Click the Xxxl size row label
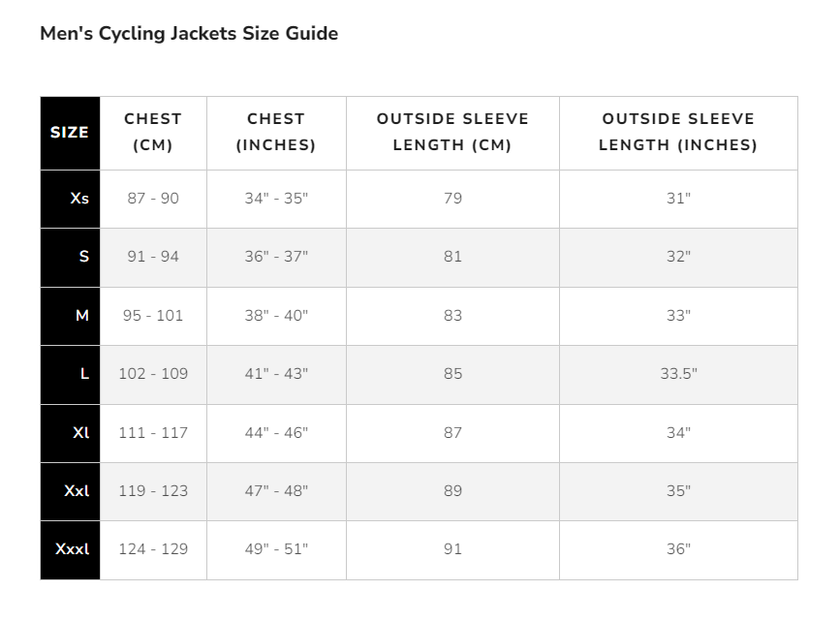 pyautogui.click(x=72, y=549)
